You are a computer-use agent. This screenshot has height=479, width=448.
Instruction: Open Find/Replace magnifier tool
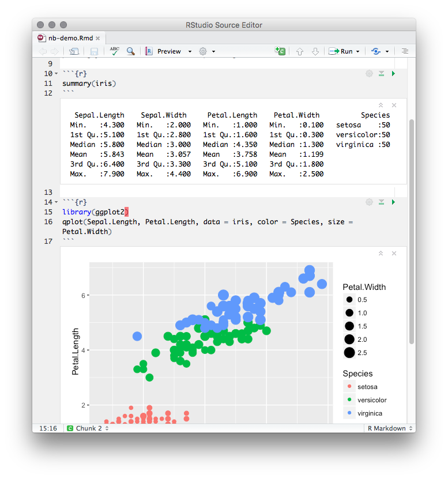tap(131, 51)
